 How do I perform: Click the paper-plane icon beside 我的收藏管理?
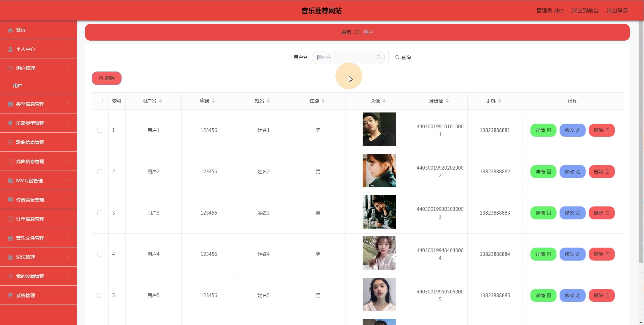(10, 277)
